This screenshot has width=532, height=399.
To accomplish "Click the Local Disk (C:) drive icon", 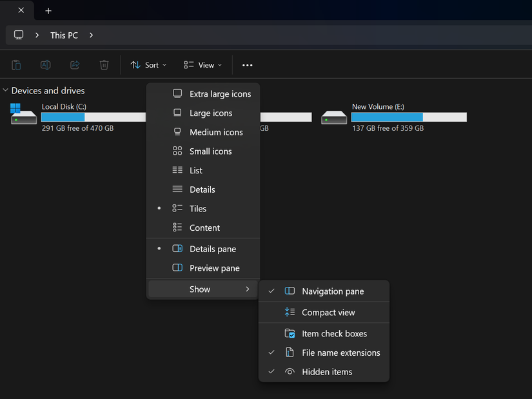I will pos(23,115).
